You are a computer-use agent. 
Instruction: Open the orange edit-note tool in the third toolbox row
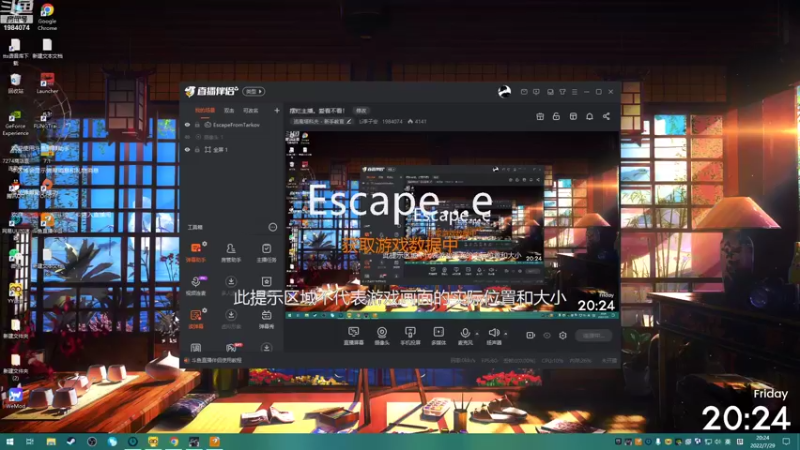pos(196,315)
